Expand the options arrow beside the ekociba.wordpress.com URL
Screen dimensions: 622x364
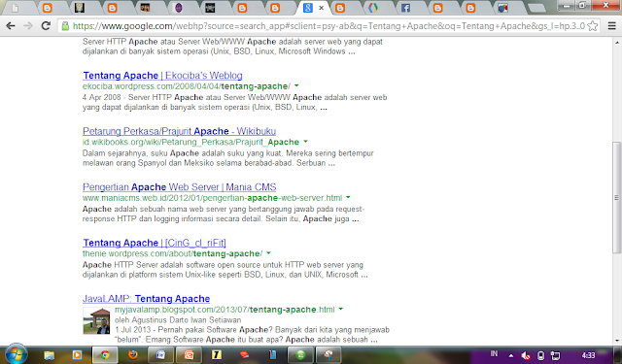click(296, 86)
